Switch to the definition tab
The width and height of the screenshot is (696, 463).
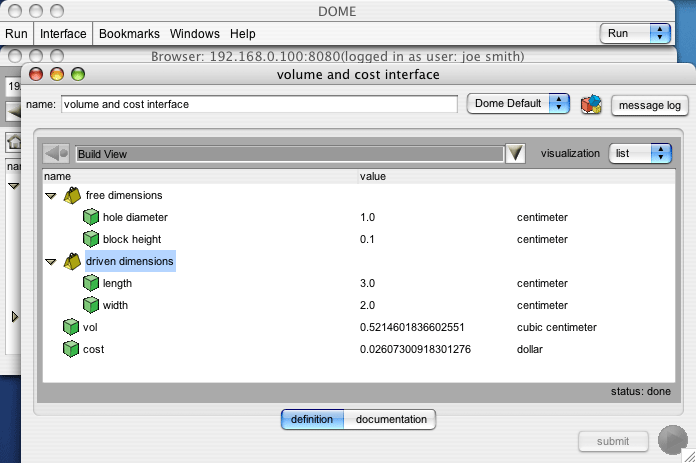tap(312, 419)
